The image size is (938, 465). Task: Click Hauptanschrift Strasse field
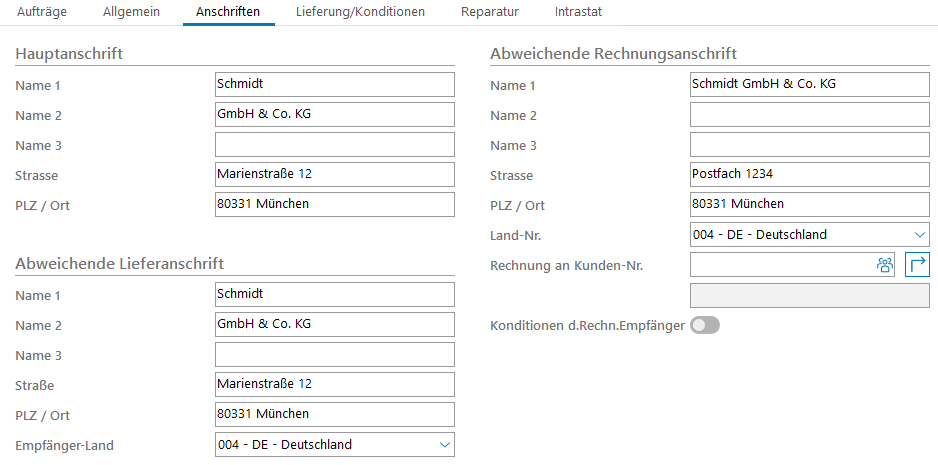334,175
